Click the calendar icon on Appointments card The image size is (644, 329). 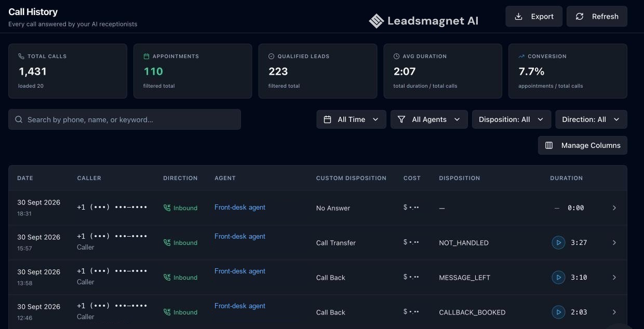pos(146,56)
